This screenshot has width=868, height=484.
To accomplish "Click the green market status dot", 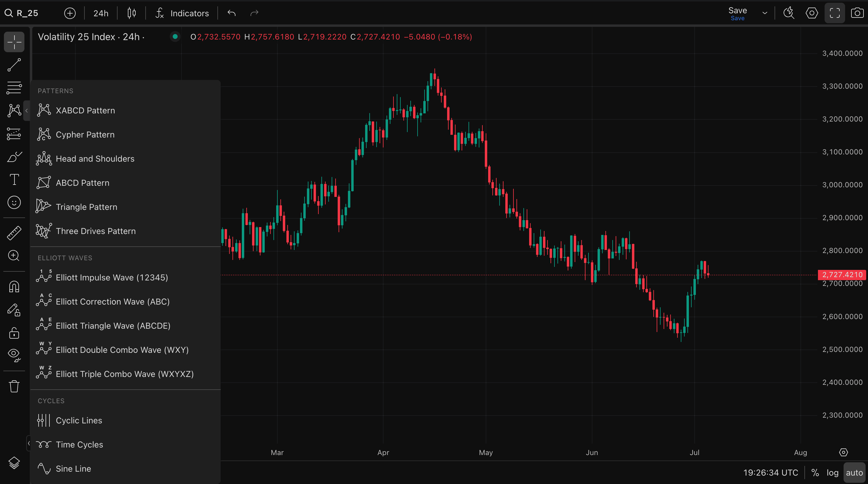I will point(175,36).
